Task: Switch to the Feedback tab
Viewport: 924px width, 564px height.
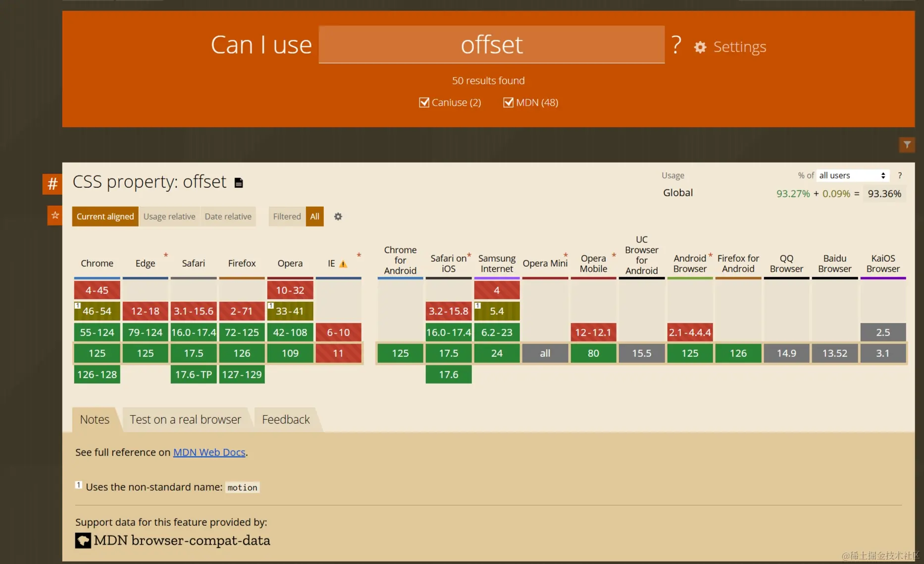Action: click(286, 420)
